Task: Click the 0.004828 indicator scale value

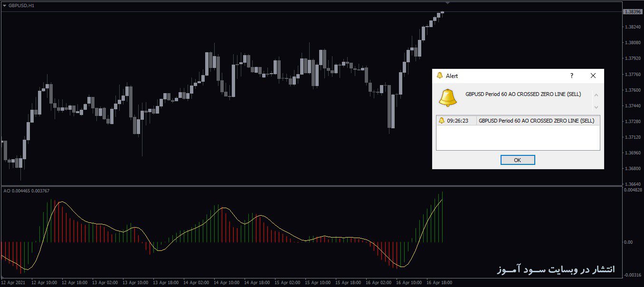Action: coord(633,190)
